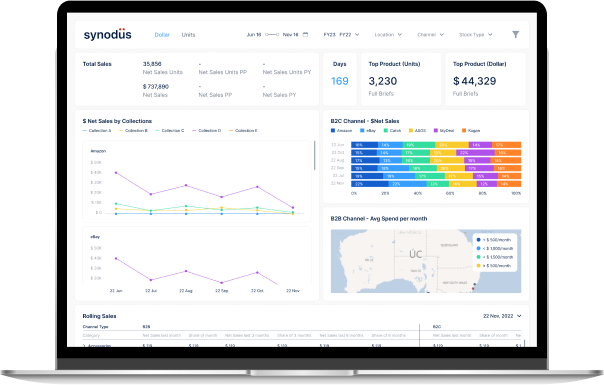Open the FY23 FY22 dropdown

(341, 35)
